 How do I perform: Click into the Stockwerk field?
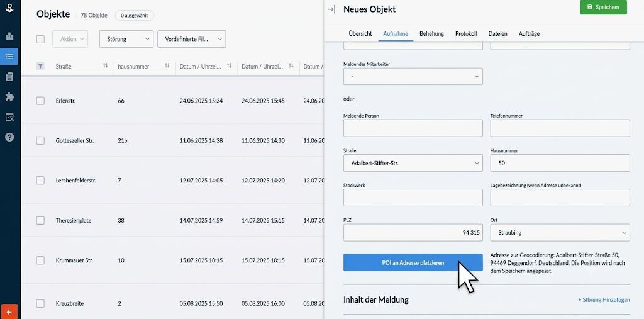tap(413, 198)
